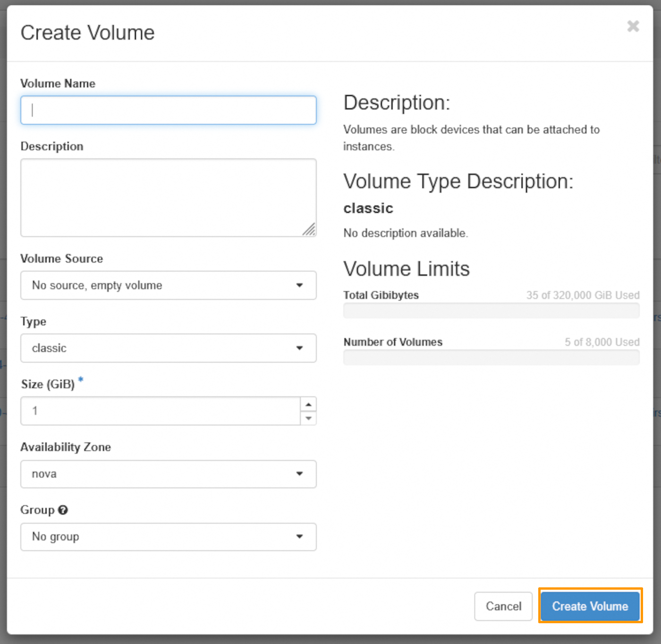Click the Type dropdown caret icon

tap(300, 348)
